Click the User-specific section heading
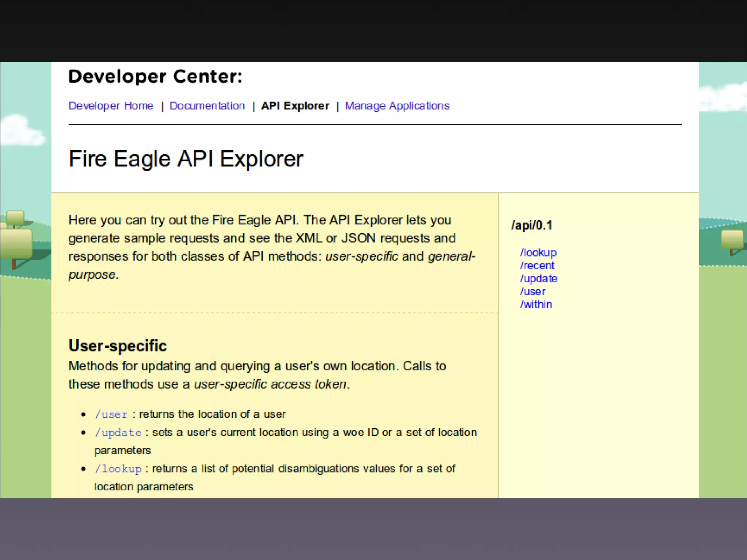 [117, 345]
